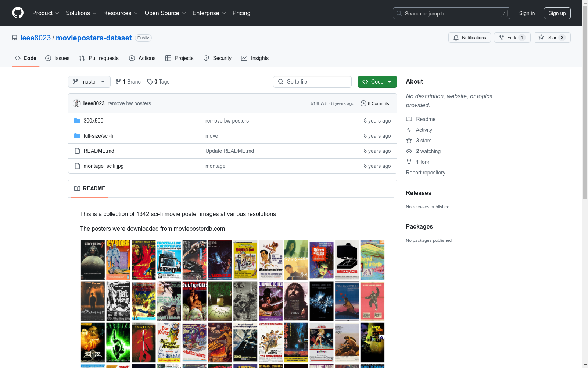
Task: Click the pulse icon next to Activity
Action: point(409,130)
